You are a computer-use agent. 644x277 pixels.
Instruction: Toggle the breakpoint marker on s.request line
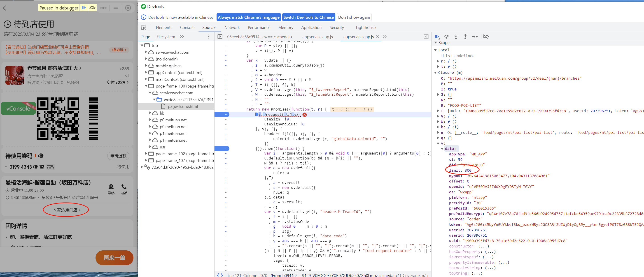[222, 114]
